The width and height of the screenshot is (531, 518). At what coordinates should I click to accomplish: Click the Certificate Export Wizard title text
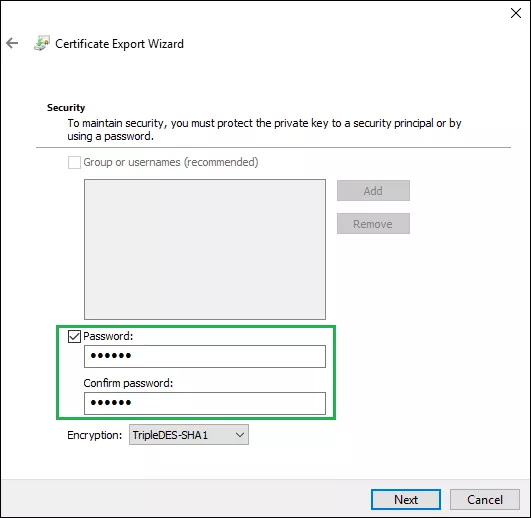pos(120,44)
